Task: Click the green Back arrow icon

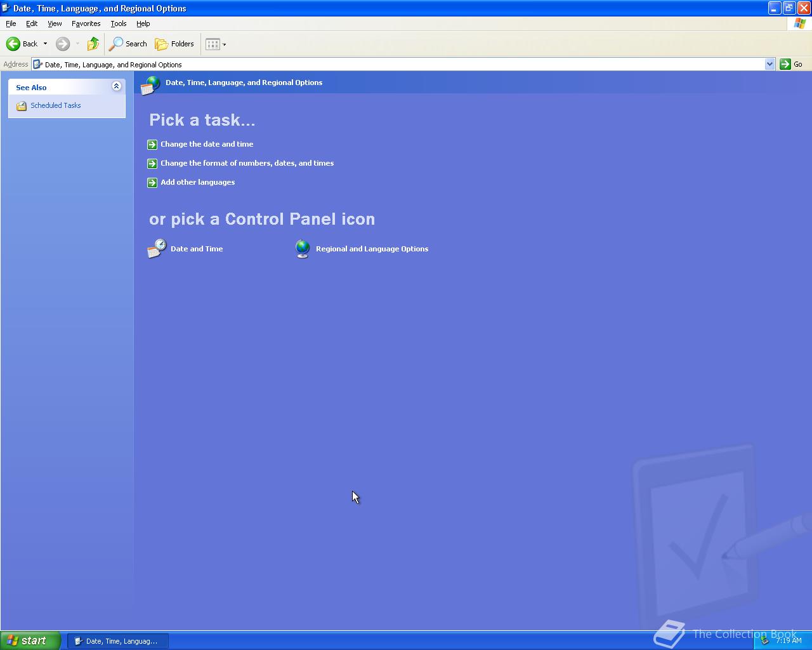Action: click(13, 44)
